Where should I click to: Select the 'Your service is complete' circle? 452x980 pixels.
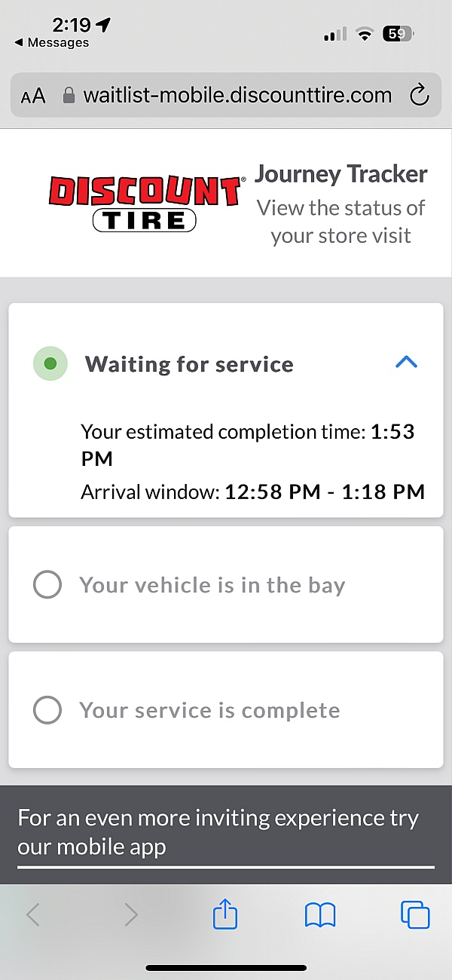pyautogui.click(x=47, y=710)
